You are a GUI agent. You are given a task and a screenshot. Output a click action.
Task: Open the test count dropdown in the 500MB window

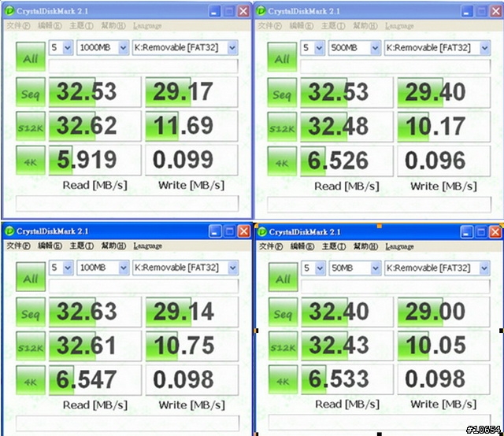313,48
